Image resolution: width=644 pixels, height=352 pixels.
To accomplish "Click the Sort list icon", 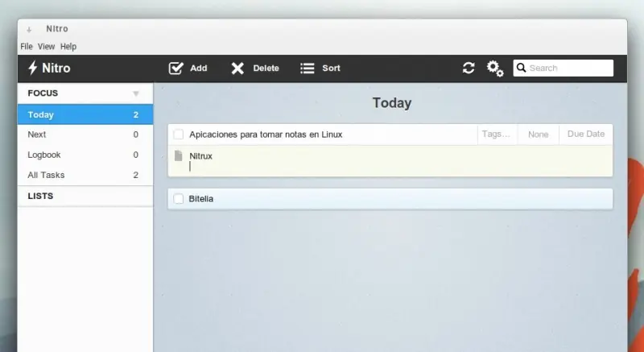I will [308, 68].
